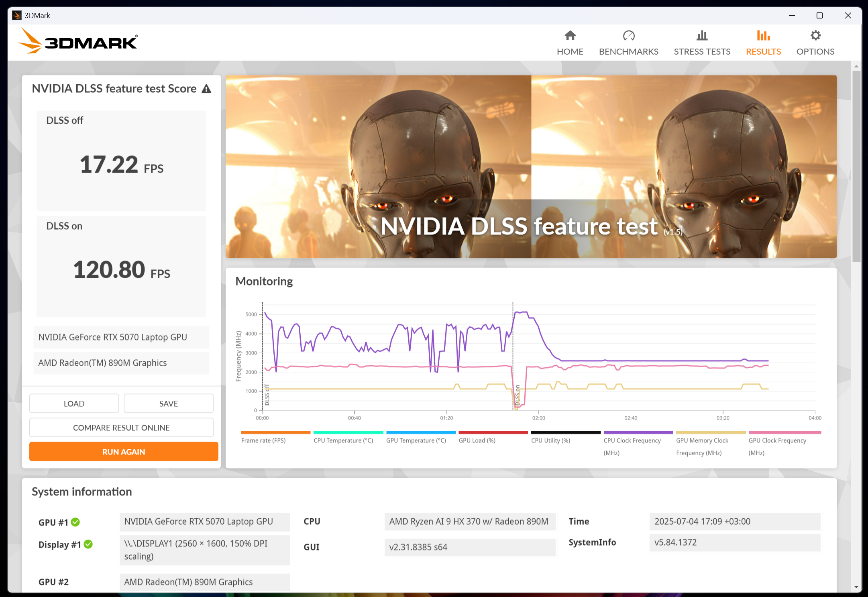
Task: Toggle the GPU Clock Frequency legend swatch
Action: 785,432
